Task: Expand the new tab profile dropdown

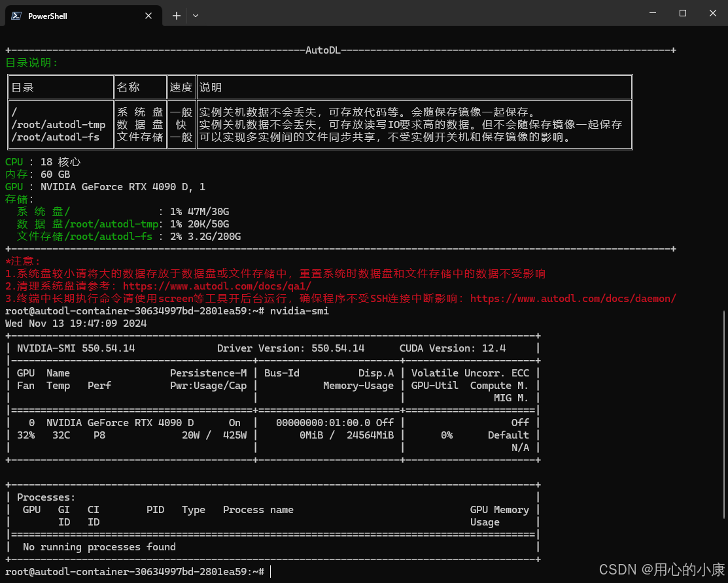Action: 196,16
